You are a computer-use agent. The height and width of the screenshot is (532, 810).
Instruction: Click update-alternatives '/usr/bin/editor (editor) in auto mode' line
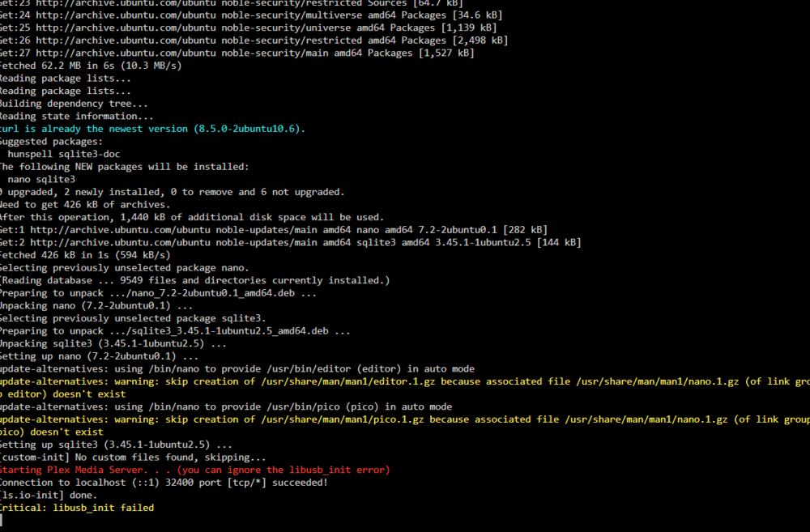237,369
